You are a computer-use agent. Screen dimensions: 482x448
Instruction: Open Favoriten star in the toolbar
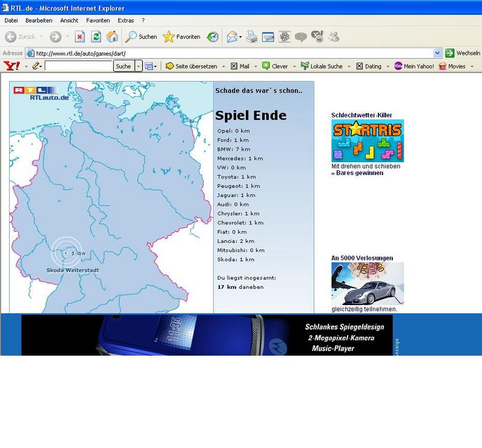[x=181, y=37]
